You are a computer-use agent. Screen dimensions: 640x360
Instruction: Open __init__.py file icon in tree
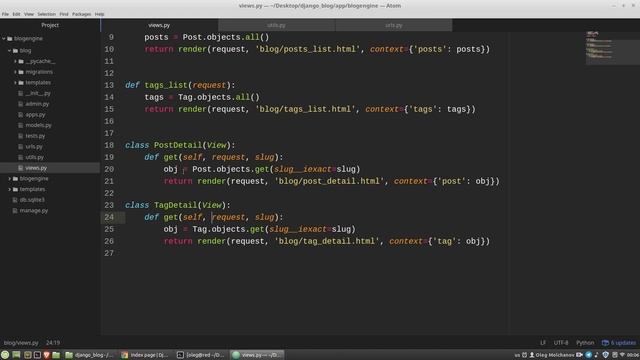20,93
